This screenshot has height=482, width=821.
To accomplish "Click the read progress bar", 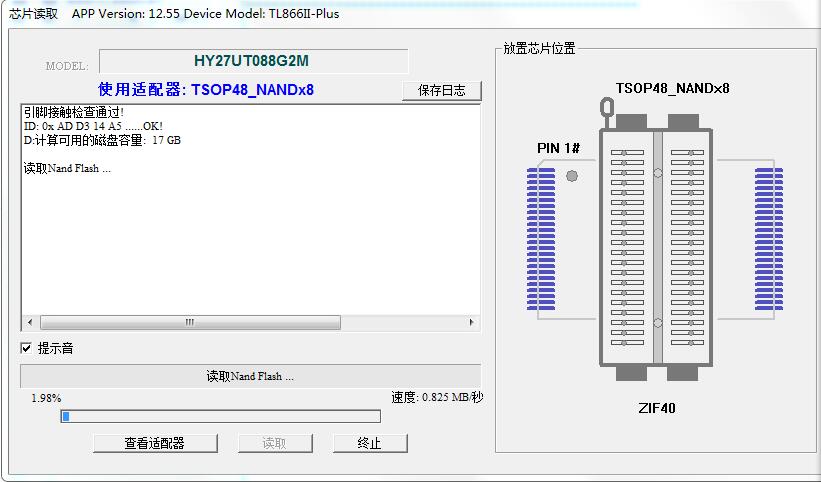I will tap(220, 416).
